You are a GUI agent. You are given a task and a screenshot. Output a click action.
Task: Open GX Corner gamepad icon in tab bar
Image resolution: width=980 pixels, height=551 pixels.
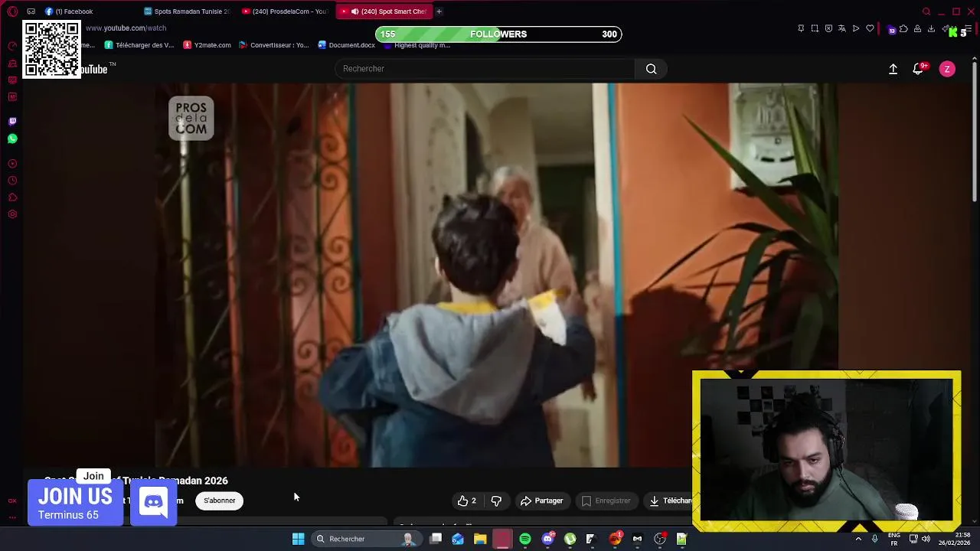[31, 11]
